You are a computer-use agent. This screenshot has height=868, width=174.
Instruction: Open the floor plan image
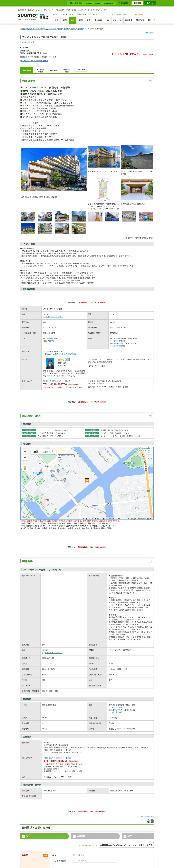(103, 190)
